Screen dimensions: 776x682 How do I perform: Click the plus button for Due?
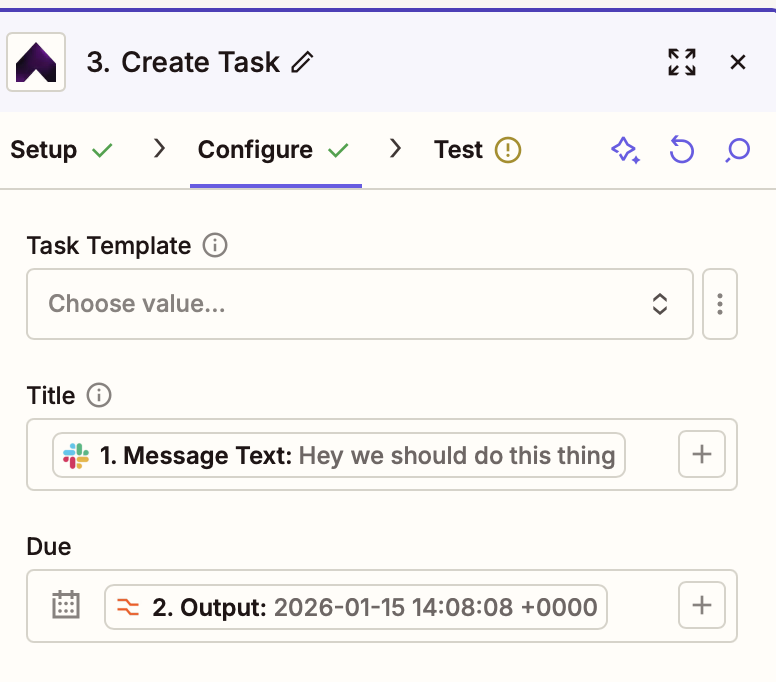point(702,605)
